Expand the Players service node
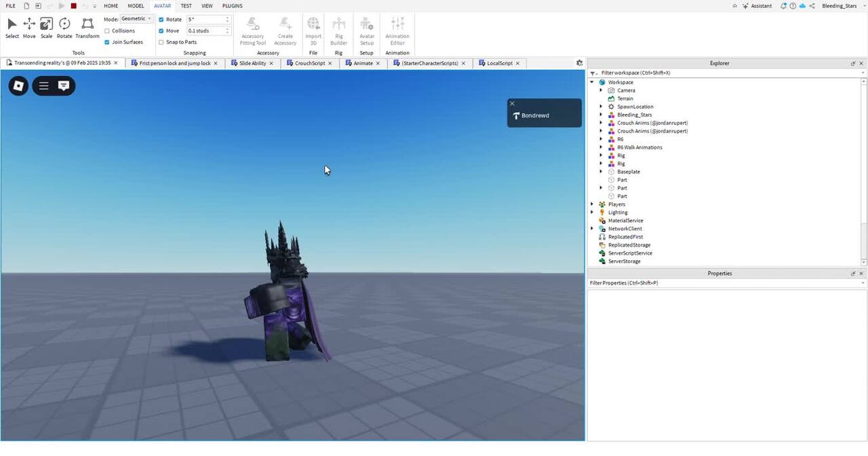 click(592, 204)
